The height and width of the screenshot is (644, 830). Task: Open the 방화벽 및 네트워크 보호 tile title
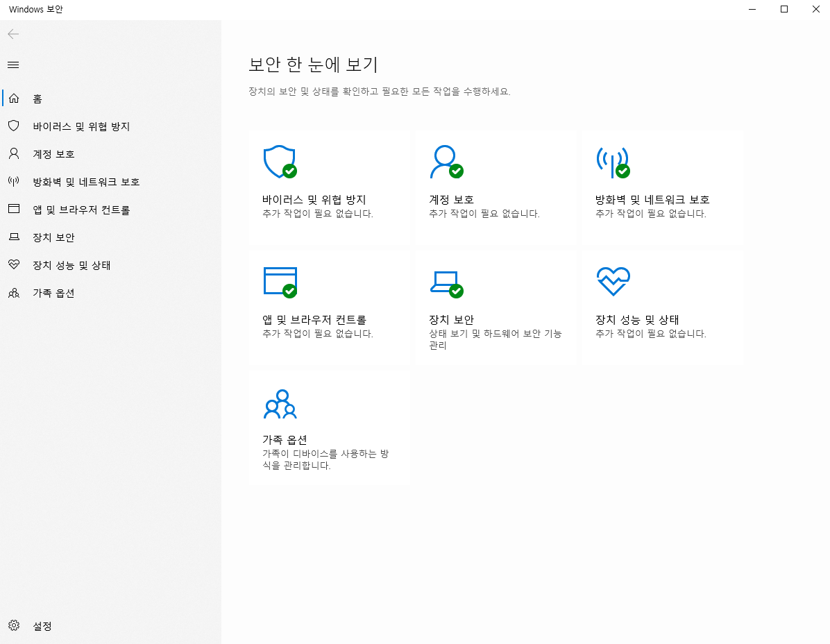point(652,199)
